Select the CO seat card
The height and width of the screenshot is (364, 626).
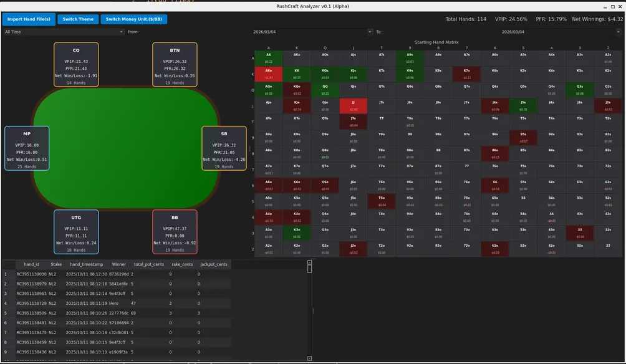click(x=76, y=64)
